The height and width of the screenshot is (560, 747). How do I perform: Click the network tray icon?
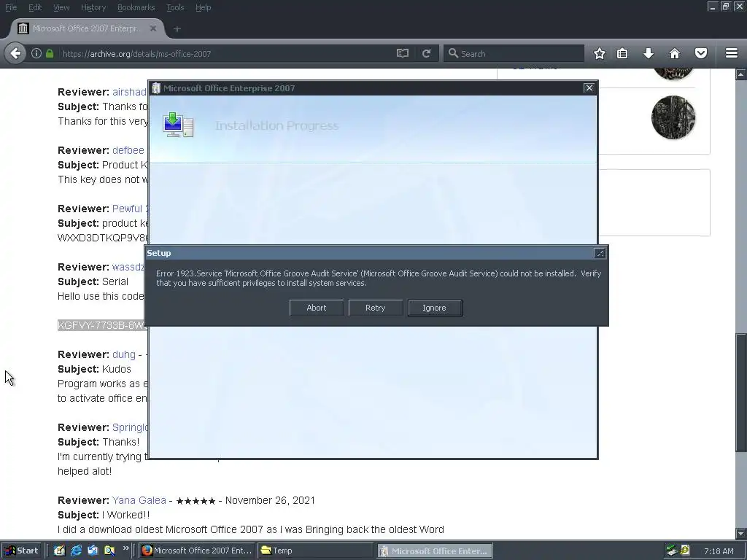671,551
